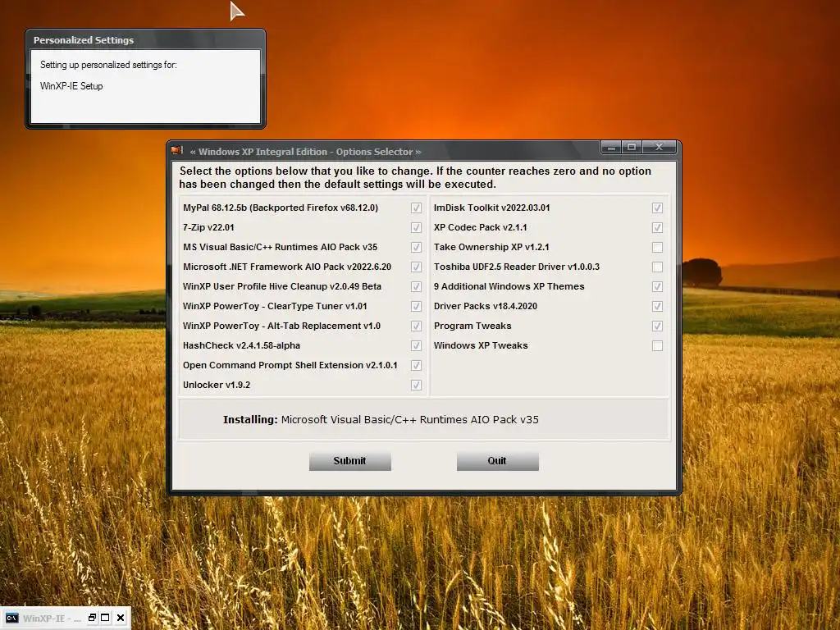The height and width of the screenshot is (630, 840).
Task: Toggle the Unlocker v1.9.2 checkbox
Action: coord(416,386)
